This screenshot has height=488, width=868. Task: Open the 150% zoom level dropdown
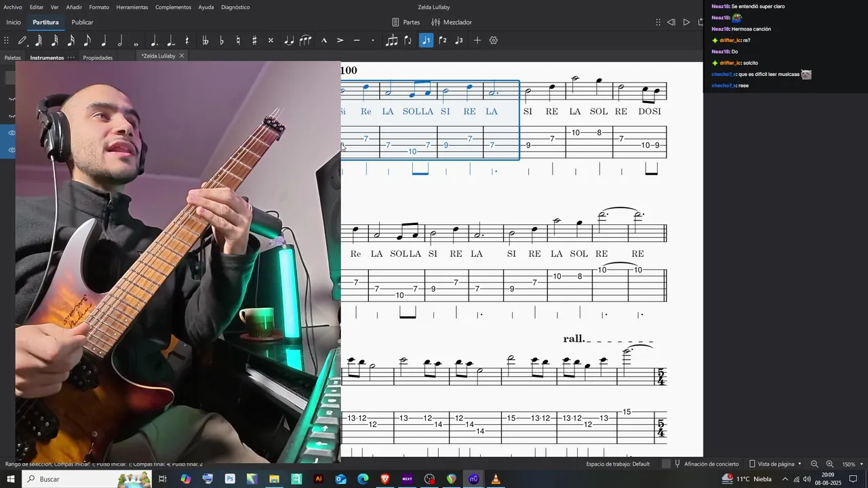coord(852,464)
